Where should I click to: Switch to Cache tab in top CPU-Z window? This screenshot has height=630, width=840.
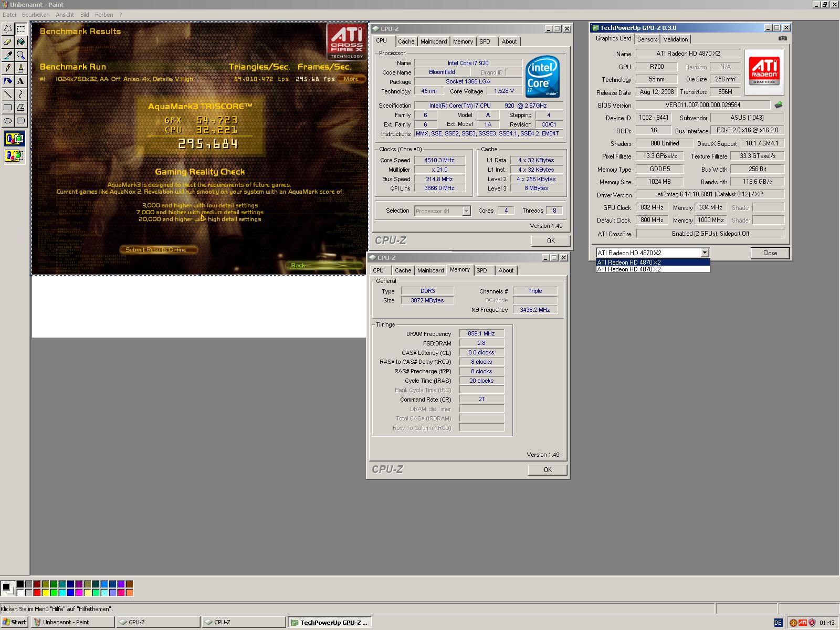406,41
